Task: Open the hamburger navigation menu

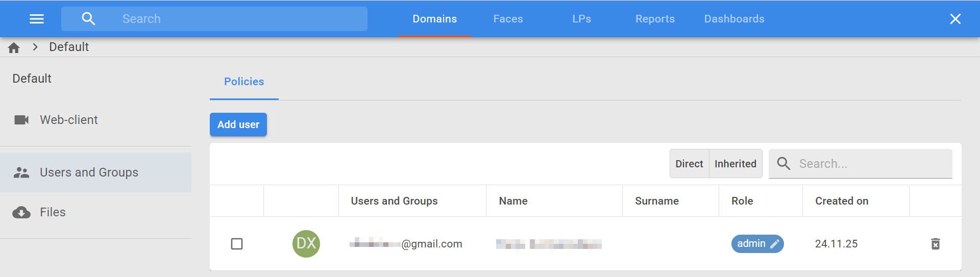Action: [x=37, y=19]
